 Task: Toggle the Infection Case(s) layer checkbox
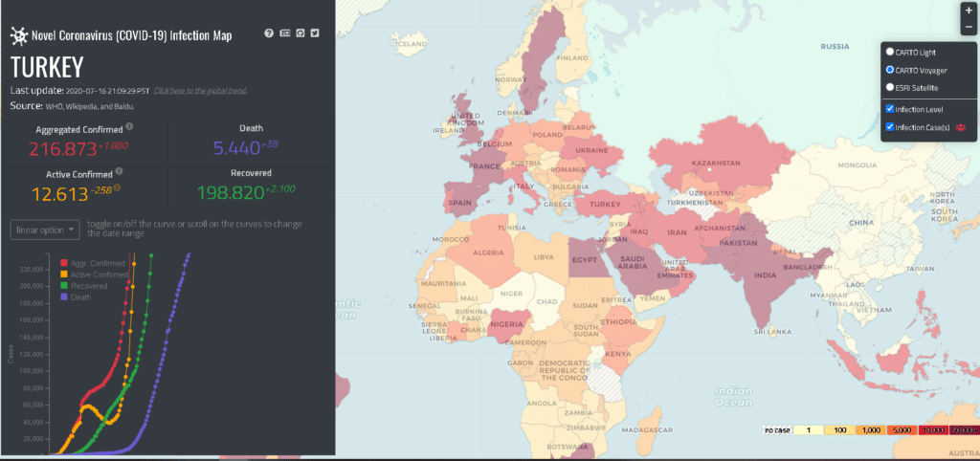[890, 127]
